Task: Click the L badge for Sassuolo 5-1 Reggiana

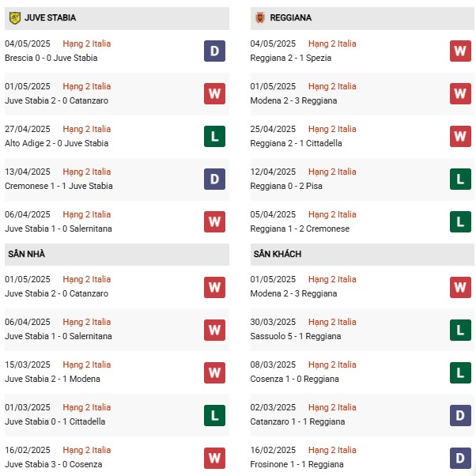Action: tap(460, 330)
